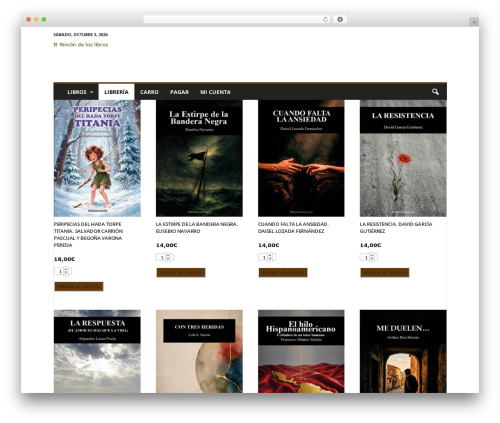Viewport: 500px width, 423px height.
Task: Click title link Peripecias del Hada Torpe Titania
Action: [88, 235]
